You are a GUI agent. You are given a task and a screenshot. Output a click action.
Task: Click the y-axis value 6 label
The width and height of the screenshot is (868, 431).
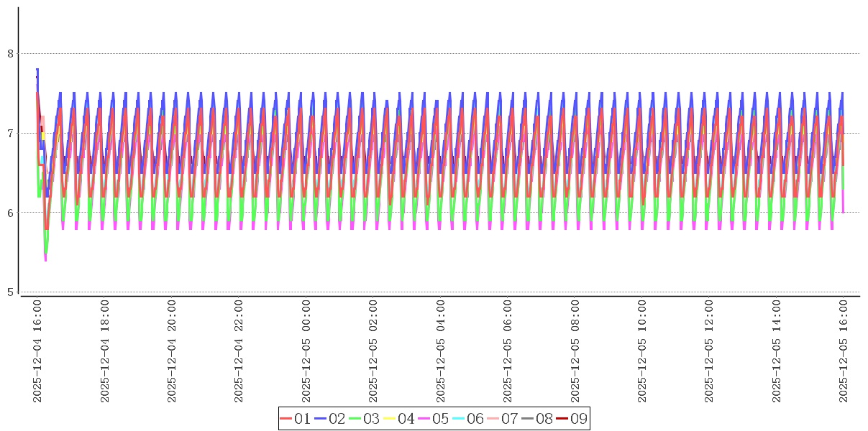[10, 213]
